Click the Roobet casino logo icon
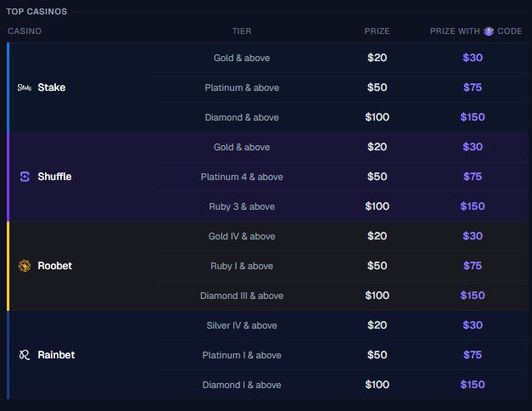The width and height of the screenshot is (532, 411). click(25, 266)
